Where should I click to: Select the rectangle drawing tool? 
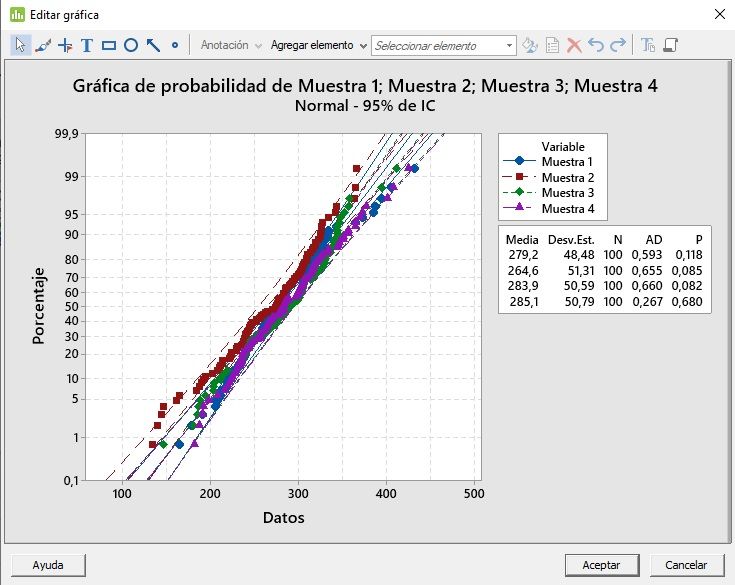pyautogui.click(x=109, y=45)
